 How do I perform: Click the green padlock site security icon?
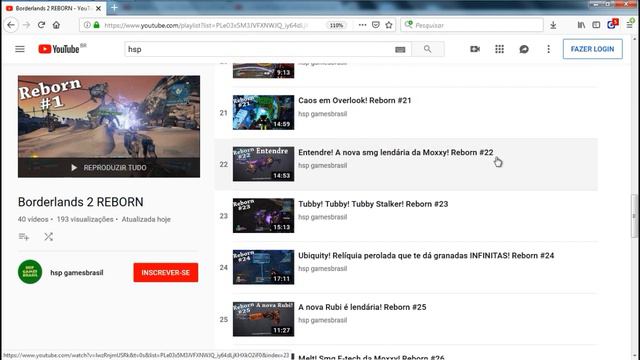coord(96,25)
